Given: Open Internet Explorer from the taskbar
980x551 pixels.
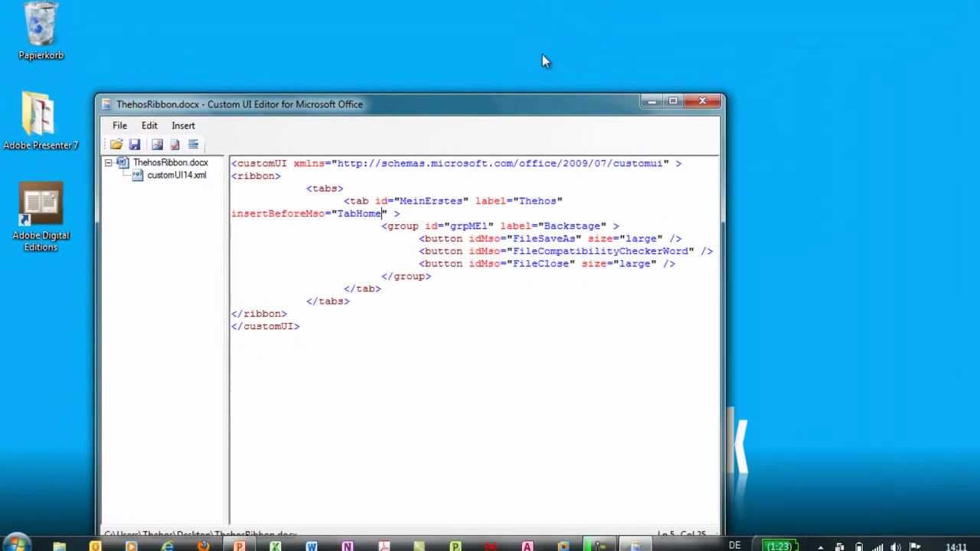Looking at the screenshot, I should (x=167, y=546).
